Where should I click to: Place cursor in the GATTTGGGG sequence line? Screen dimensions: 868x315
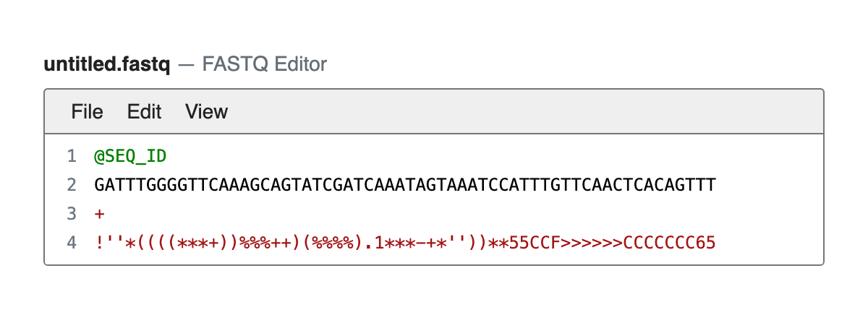pos(405,185)
